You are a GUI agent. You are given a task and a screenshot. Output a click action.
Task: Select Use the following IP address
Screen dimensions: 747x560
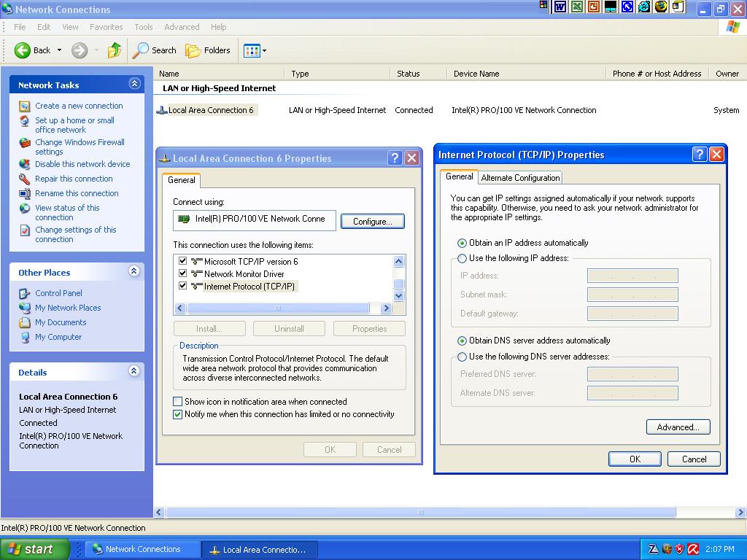pos(462,259)
